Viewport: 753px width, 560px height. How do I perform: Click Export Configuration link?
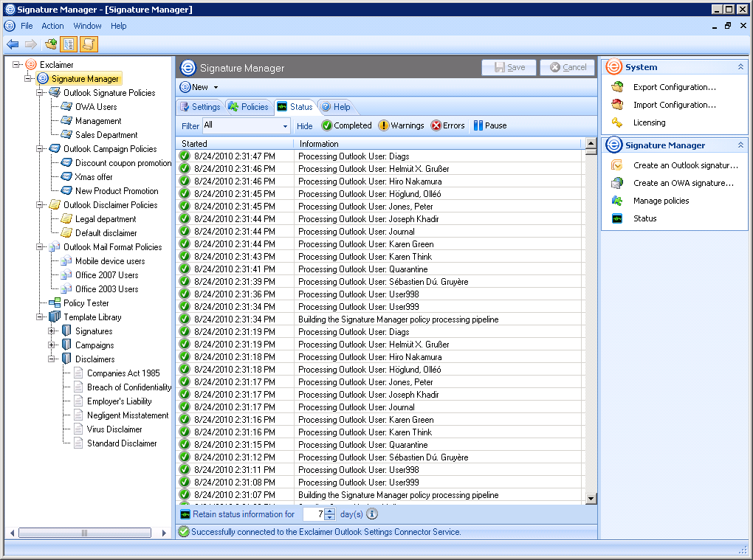coord(675,87)
